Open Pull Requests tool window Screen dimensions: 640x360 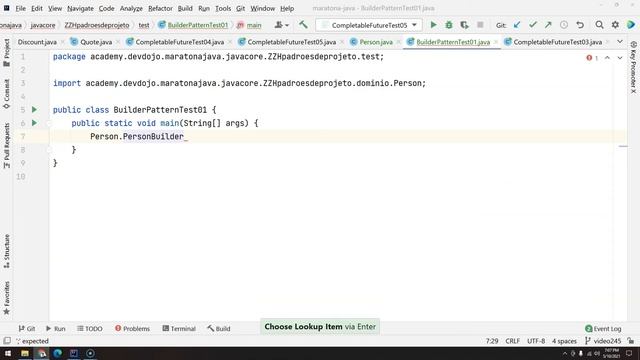point(7,146)
